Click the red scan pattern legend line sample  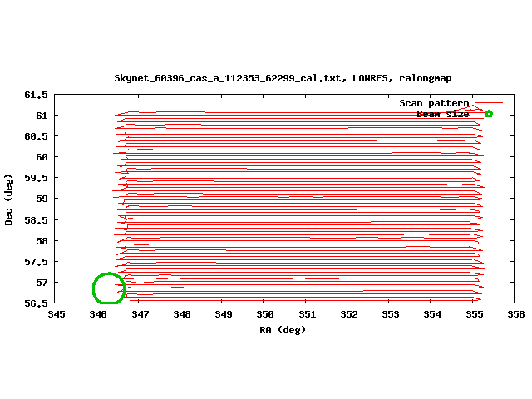click(x=489, y=102)
